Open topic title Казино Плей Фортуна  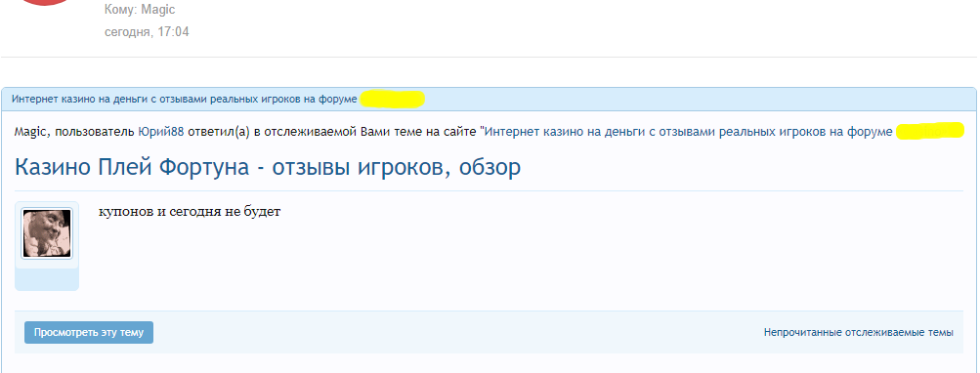(268, 167)
